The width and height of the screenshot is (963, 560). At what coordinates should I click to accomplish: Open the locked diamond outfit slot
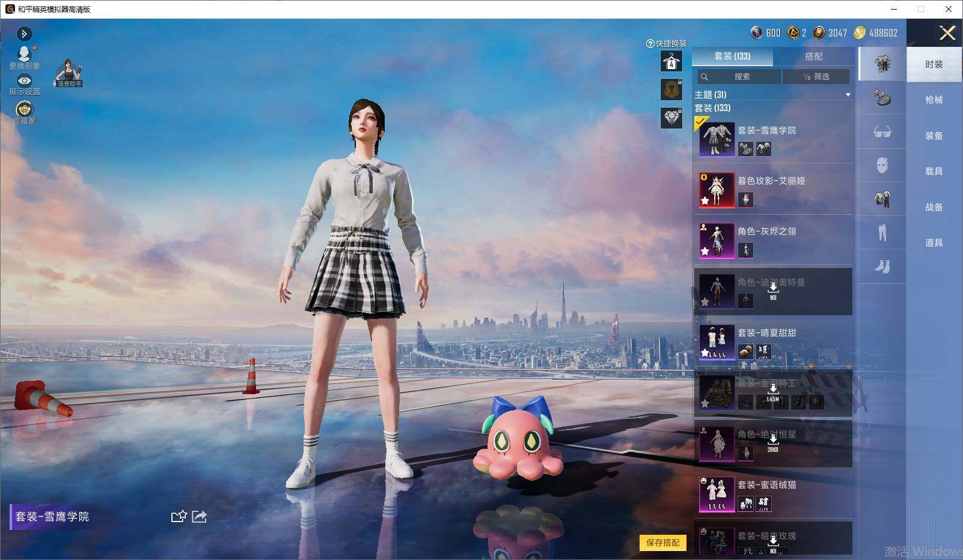(671, 118)
